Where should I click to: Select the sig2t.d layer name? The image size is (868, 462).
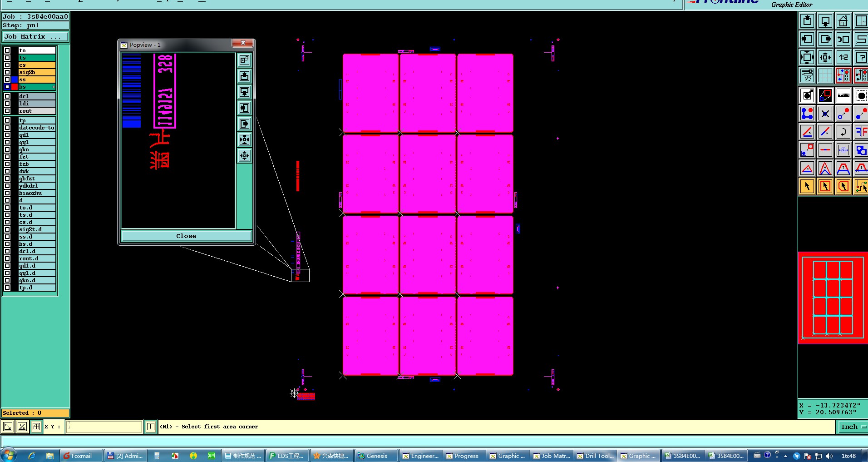point(37,229)
